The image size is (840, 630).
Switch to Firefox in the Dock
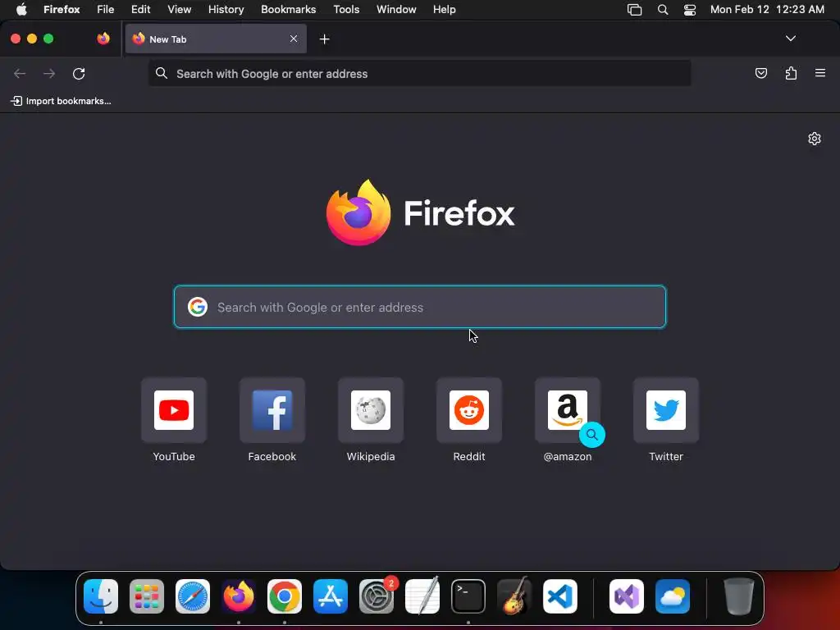[239, 596]
